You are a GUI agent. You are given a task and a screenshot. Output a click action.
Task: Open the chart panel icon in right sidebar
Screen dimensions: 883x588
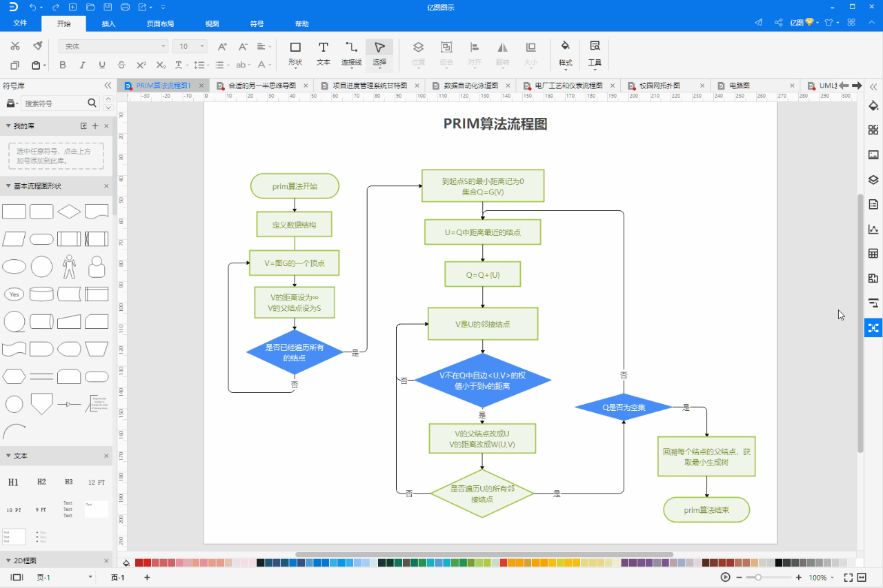873,229
